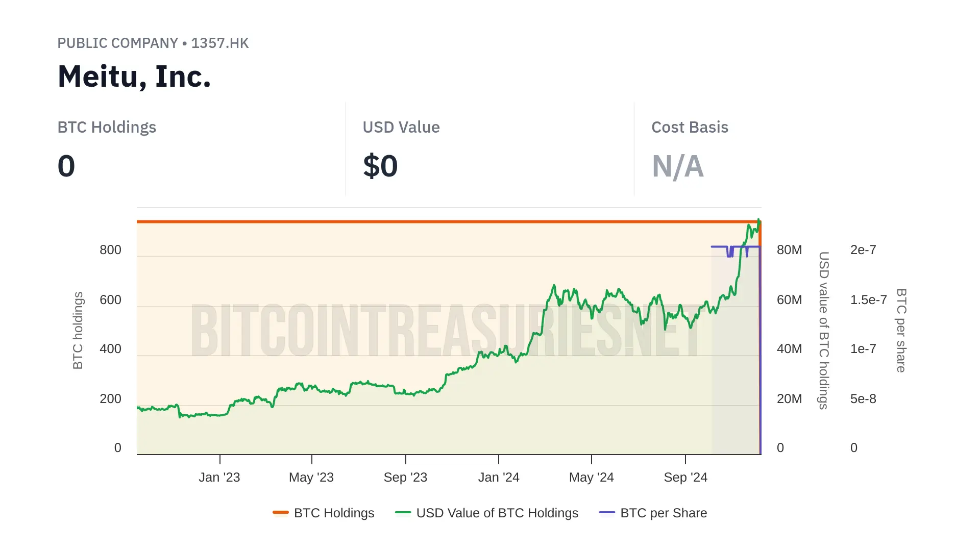Screen dimensions: 980x551
Task: Select the USD Value $0 figure
Action: point(380,166)
